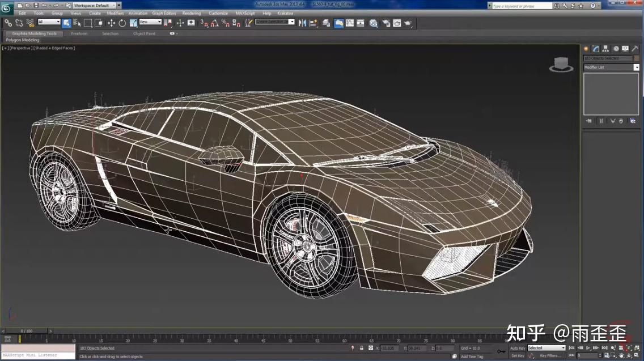Image resolution: width=644 pixels, height=361 pixels.
Task: Open the Rendering menu
Action: [x=192, y=12]
